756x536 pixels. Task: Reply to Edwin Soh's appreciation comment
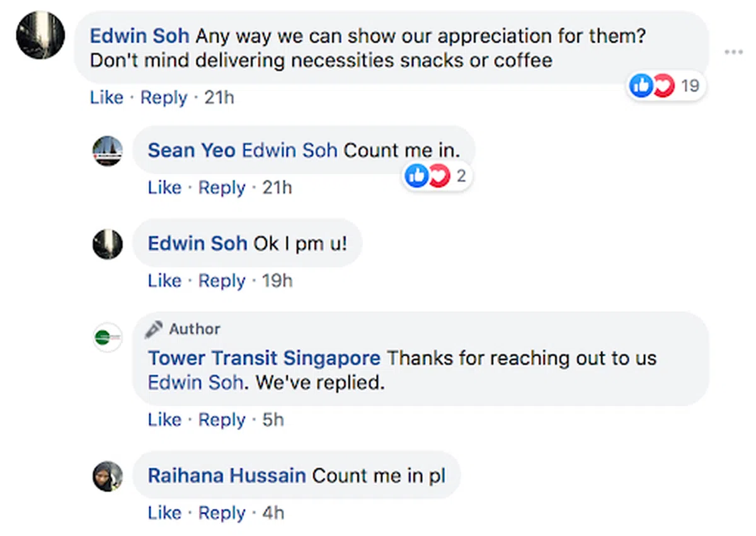(164, 98)
